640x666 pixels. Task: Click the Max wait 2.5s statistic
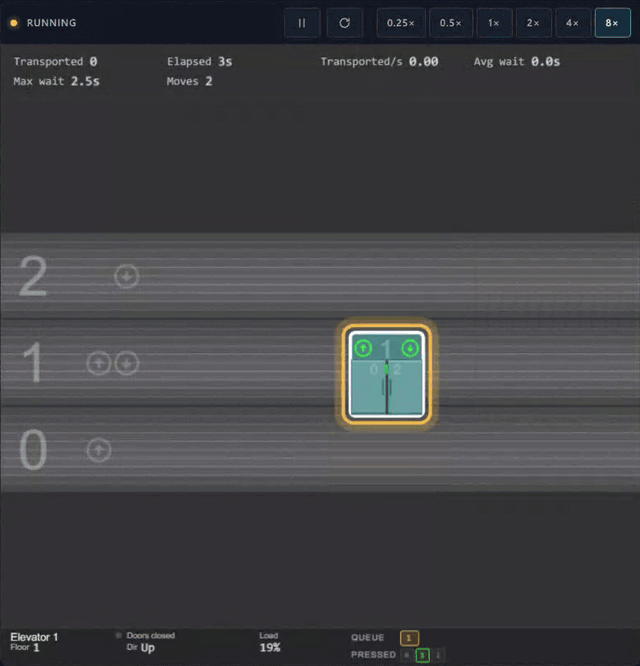pyautogui.click(x=56, y=81)
